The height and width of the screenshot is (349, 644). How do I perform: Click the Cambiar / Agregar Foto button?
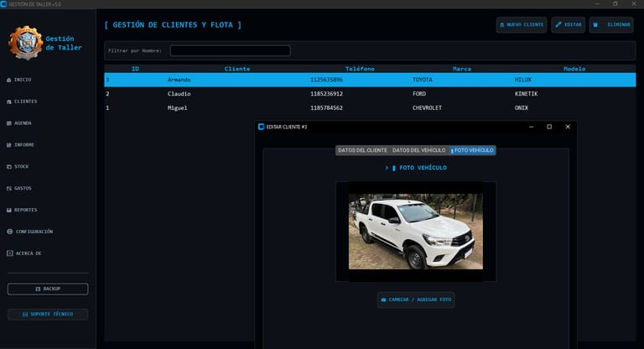pos(416,300)
